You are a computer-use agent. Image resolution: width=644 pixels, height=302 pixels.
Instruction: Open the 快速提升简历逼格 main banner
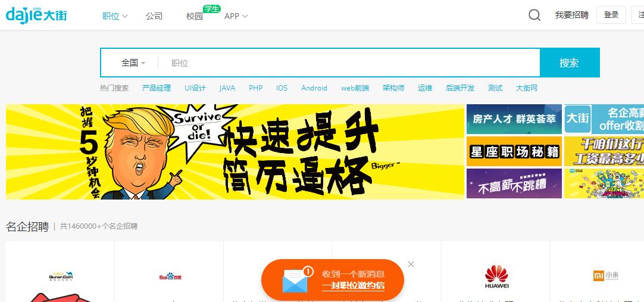click(235, 152)
